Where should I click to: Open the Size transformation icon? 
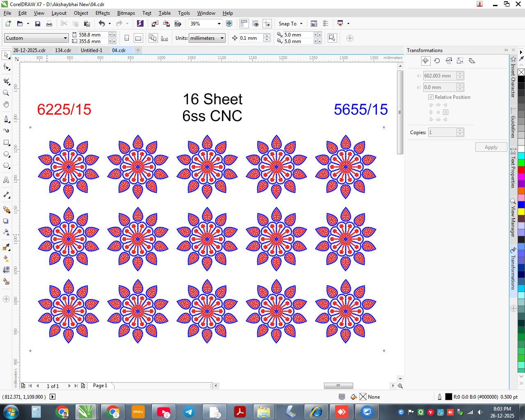tap(460, 61)
